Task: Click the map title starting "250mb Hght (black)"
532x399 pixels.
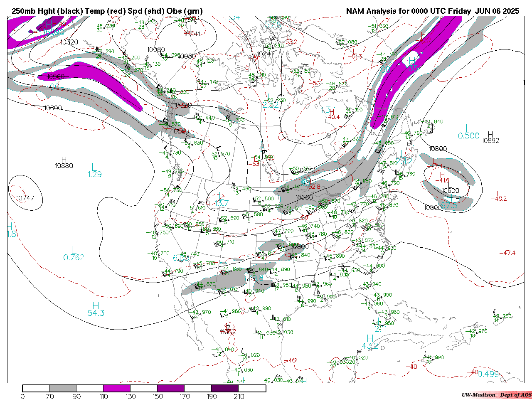Action: 107,11
